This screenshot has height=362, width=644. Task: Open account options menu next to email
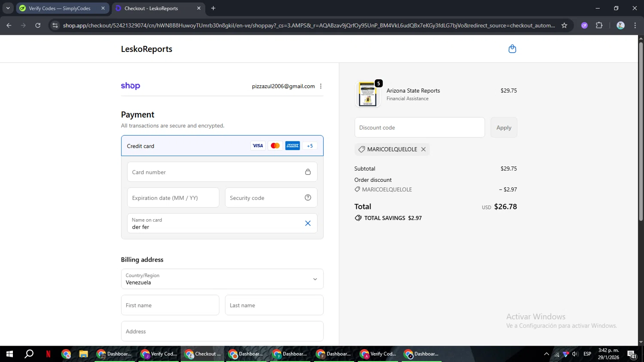[x=321, y=86]
